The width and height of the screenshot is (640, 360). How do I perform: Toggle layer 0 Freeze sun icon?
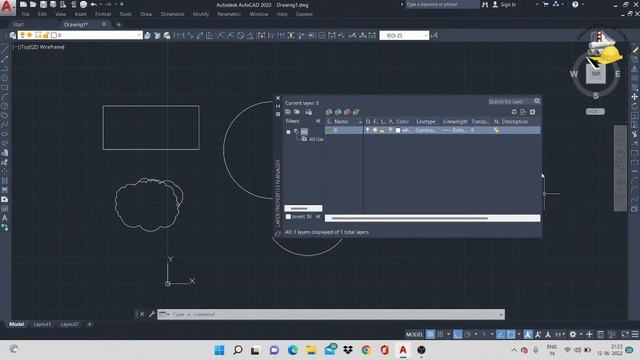pyautogui.click(x=375, y=130)
